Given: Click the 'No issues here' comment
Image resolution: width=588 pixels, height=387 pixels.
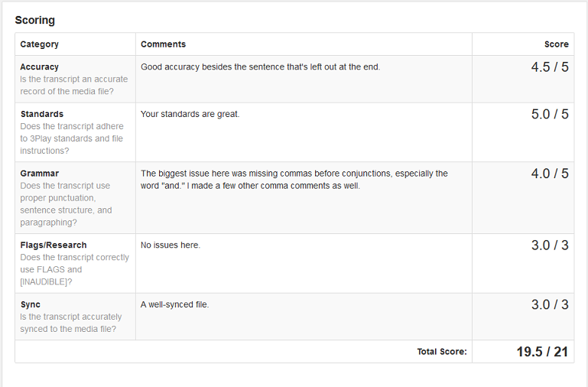Looking at the screenshot, I should [171, 245].
